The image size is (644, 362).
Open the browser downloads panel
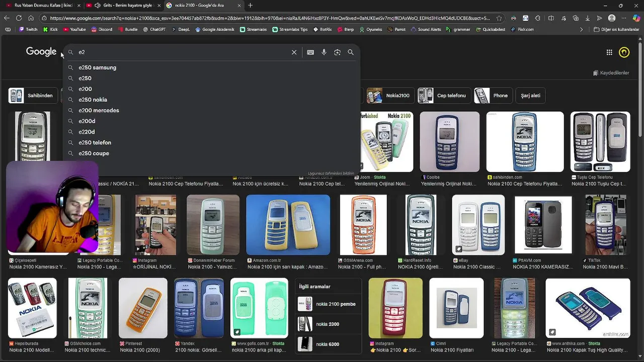point(588,18)
